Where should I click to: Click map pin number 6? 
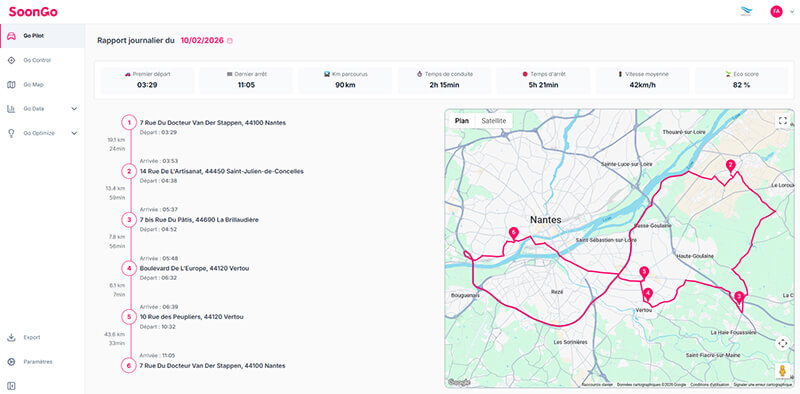tap(514, 234)
